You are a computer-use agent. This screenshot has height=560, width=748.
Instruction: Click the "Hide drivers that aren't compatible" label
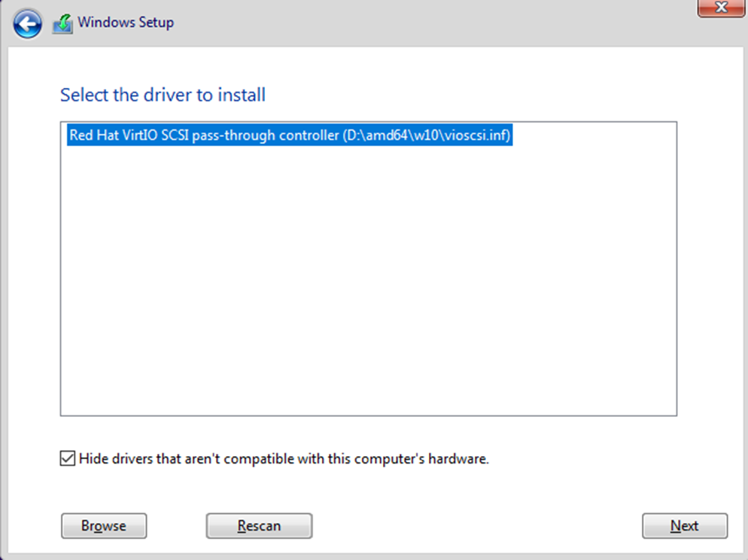284,458
